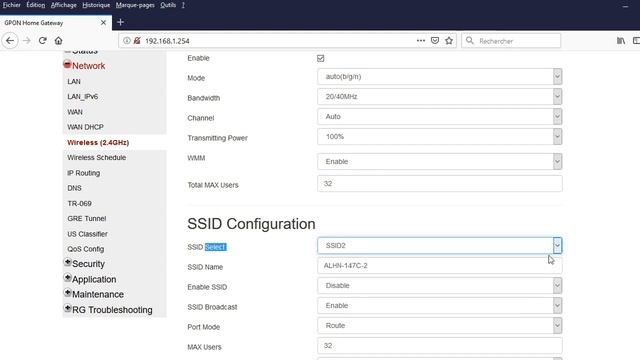Open a new browser tab
This screenshot has height=360, width=640.
tap(120, 22)
